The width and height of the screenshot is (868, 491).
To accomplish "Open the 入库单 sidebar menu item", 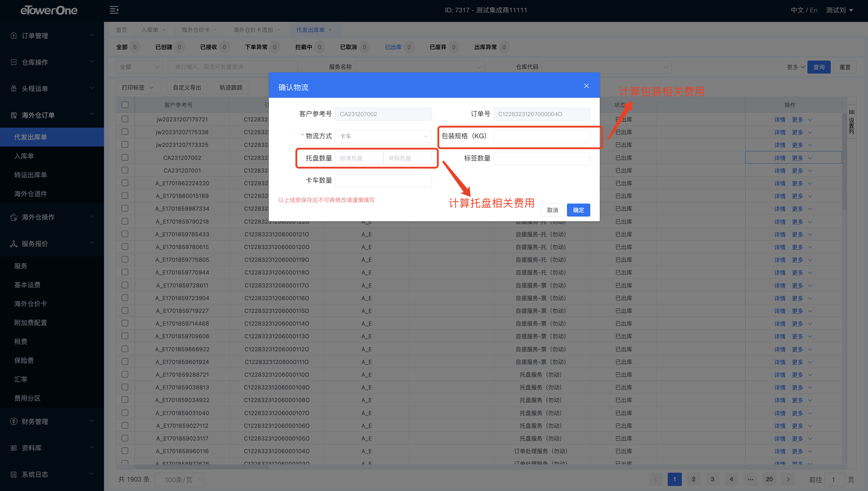I will tap(24, 156).
